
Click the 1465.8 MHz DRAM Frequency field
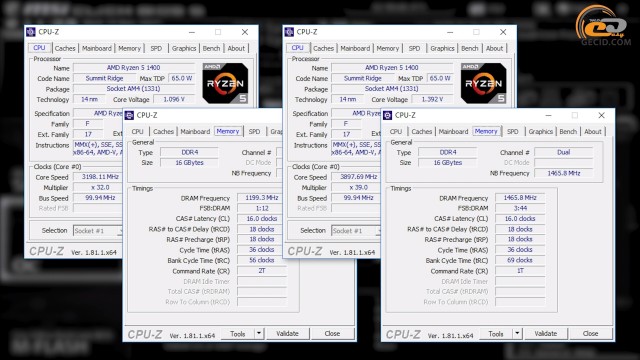pyautogui.click(x=520, y=198)
